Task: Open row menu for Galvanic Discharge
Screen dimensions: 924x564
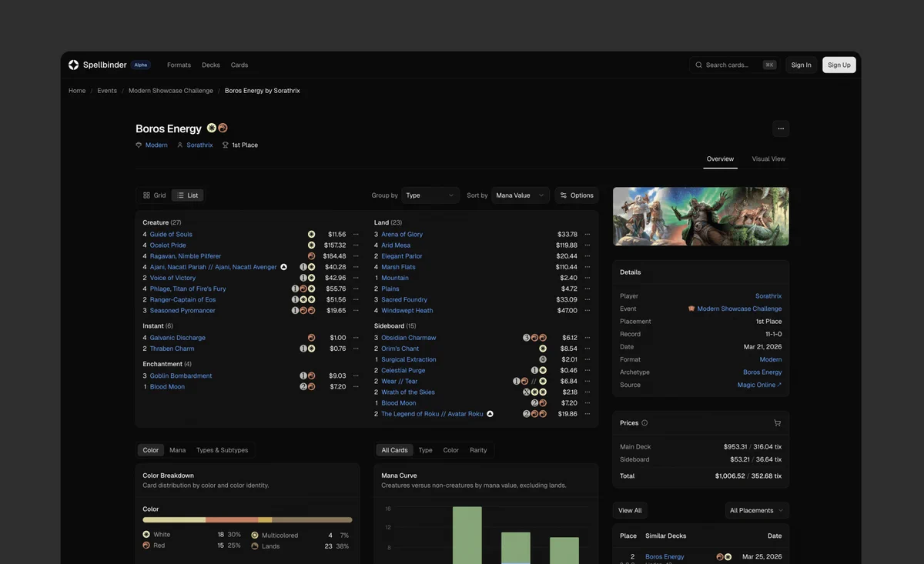Action: (356, 338)
